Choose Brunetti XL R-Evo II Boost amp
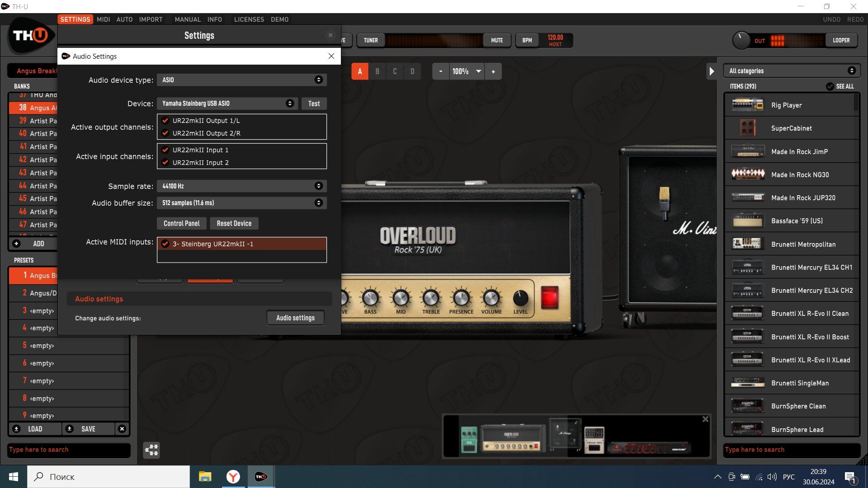 (792, 337)
